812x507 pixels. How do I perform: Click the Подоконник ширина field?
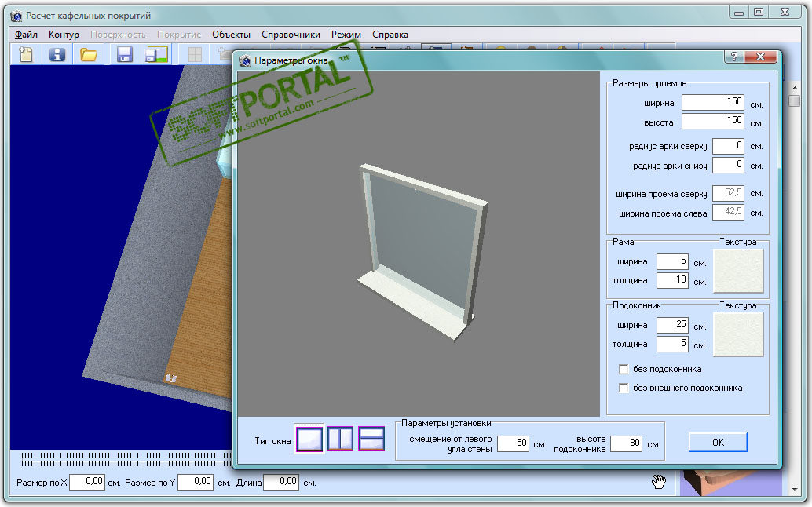[672, 325]
